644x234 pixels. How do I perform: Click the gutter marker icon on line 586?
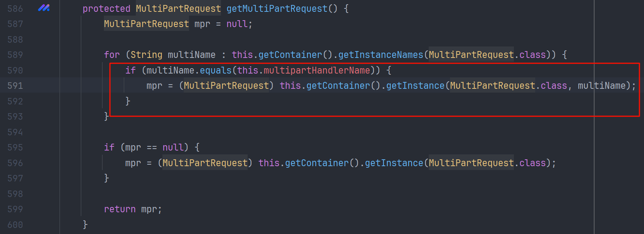coord(44,8)
